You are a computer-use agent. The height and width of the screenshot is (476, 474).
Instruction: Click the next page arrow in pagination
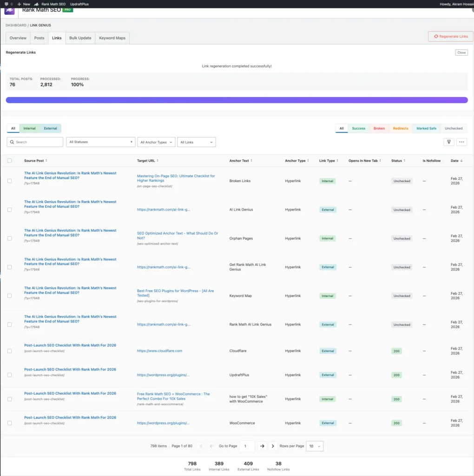(272, 446)
